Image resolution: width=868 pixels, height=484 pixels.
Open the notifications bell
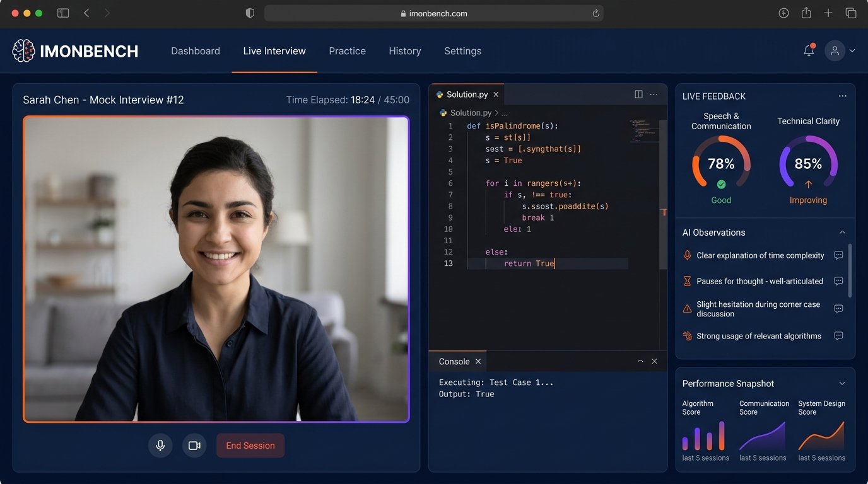pyautogui.click(x=809, y=50)
